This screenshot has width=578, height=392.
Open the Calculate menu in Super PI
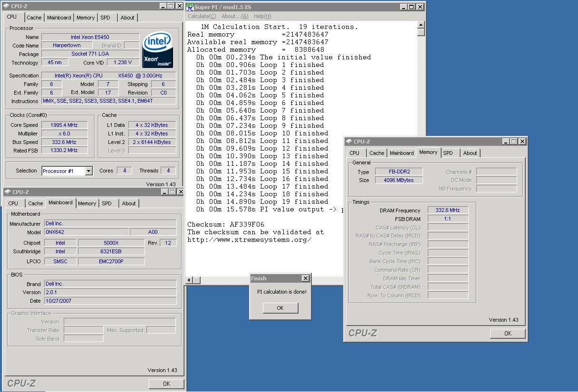click(202, 16)
